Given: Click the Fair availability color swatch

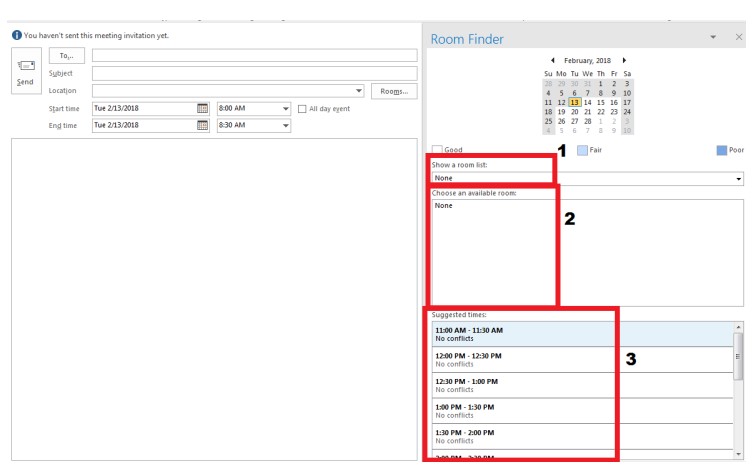Looking at the screenshot, I should (582, 150).
